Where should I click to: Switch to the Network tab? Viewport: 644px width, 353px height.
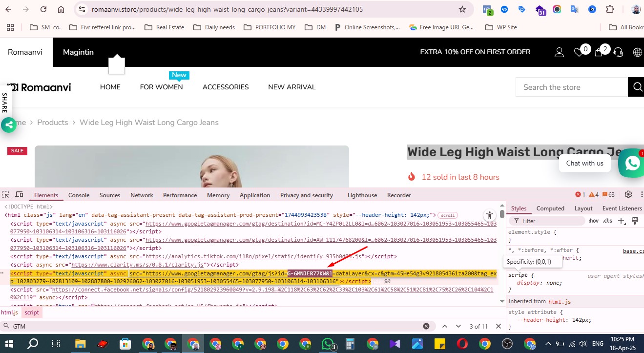[142, 195]
